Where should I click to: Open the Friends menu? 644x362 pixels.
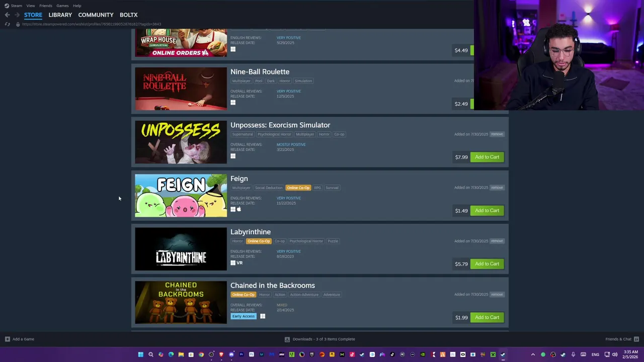[46, 6]
